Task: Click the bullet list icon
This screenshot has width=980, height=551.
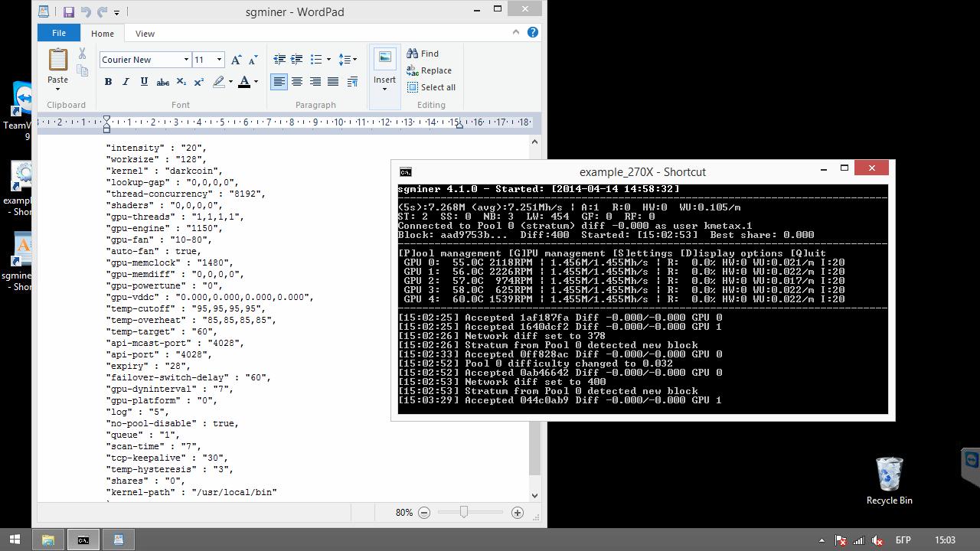Action: point(315,60)
